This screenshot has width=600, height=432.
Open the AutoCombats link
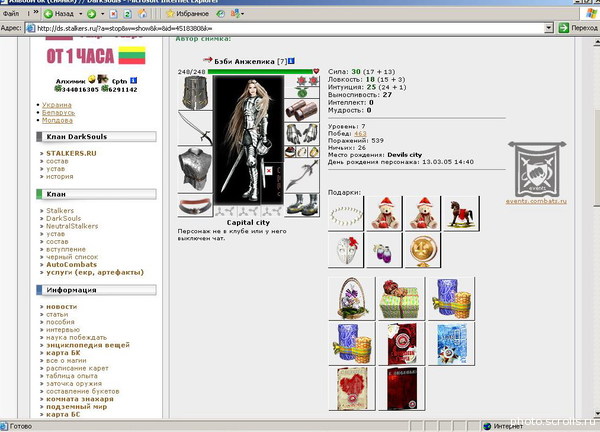[71, 264]
